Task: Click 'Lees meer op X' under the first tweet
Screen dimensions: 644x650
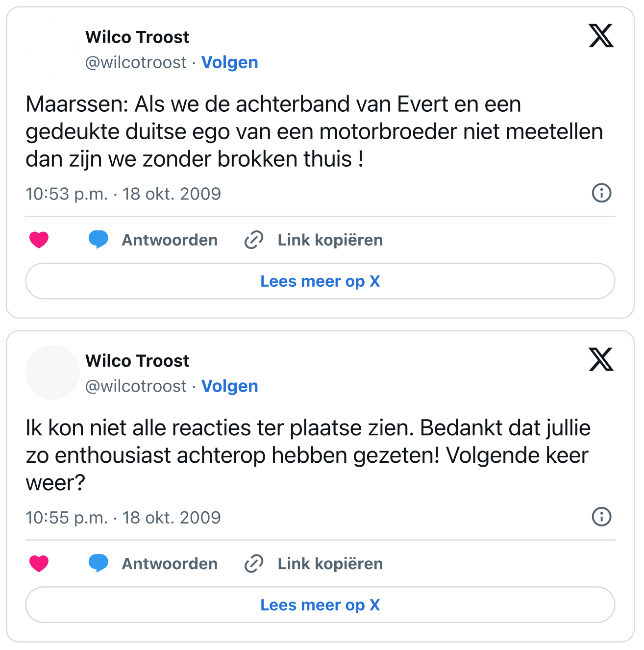Action: click(x=320, y=281)
